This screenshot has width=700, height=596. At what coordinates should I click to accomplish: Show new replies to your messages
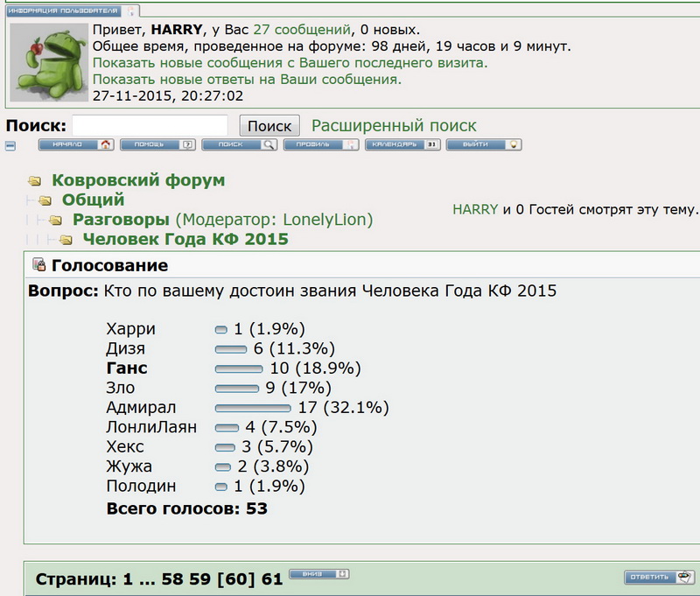coord(247,79)
